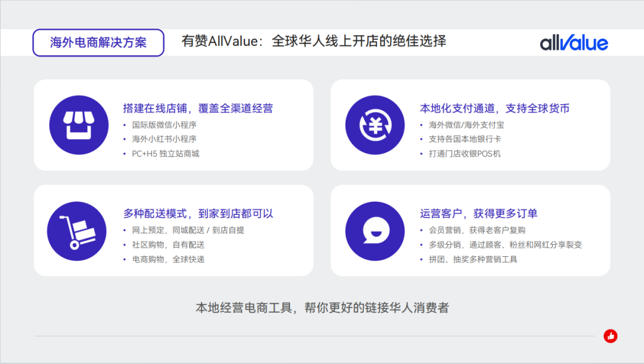Select bullet 支持各国本地银行卡

(465, 139)
